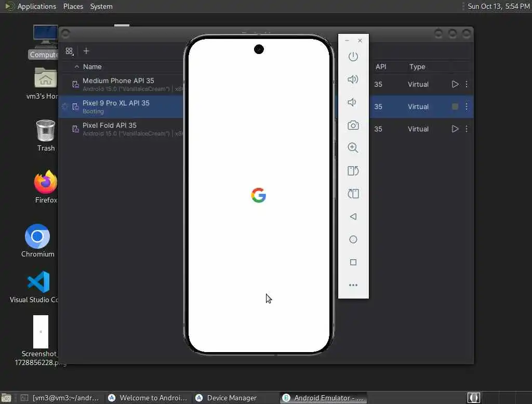Start Medium Phone API 35 with play icon
The image size is (532, 404).
(x=455, y=84)
